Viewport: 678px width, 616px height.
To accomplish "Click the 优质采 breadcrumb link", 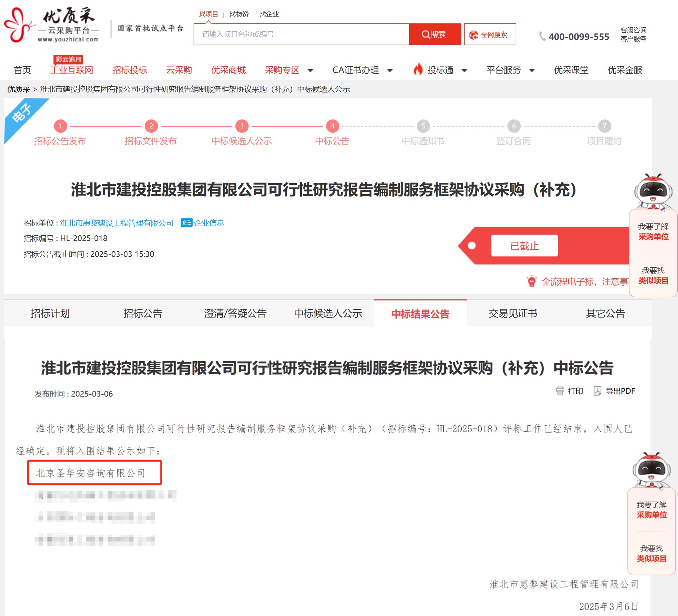I will point(19,89).
